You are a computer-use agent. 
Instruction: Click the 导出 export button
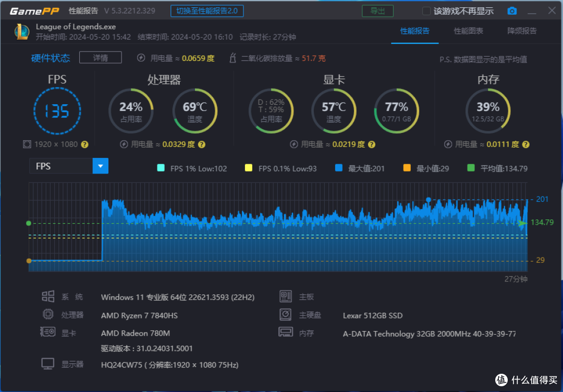pos(377,11)
